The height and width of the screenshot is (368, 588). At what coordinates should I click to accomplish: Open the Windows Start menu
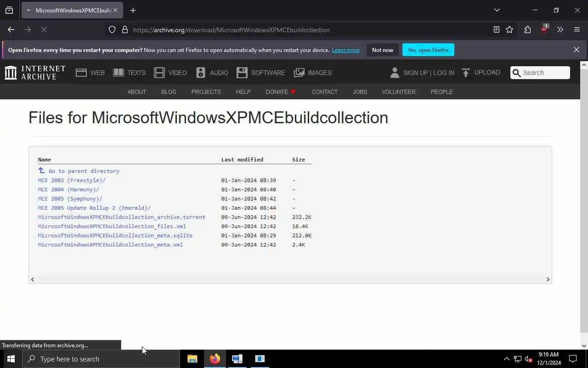[x=11, y=359]
